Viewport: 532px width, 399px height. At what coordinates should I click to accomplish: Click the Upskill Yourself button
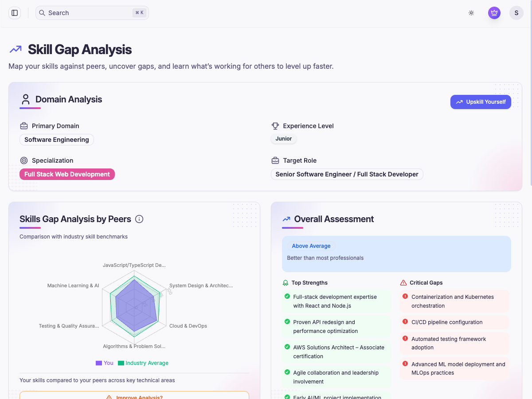(x=481, y=102)
